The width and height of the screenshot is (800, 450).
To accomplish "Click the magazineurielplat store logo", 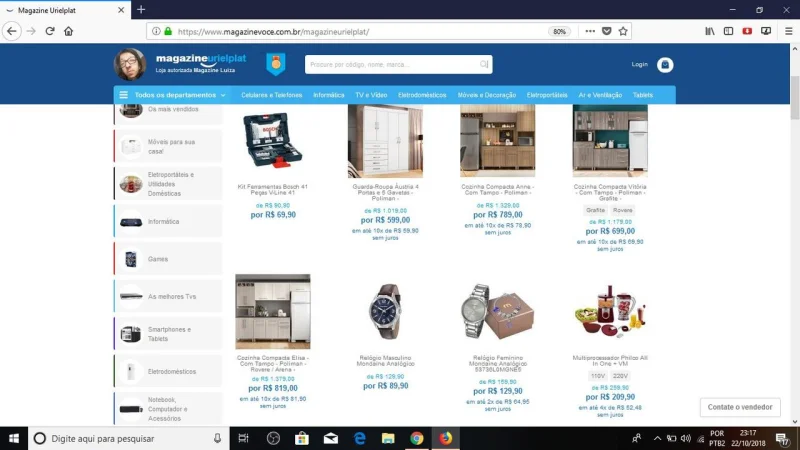I will pos(201,63).
